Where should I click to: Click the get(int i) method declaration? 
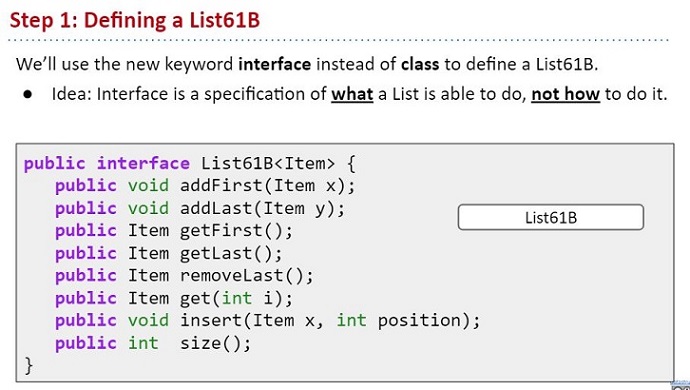(x=174, y=298)
